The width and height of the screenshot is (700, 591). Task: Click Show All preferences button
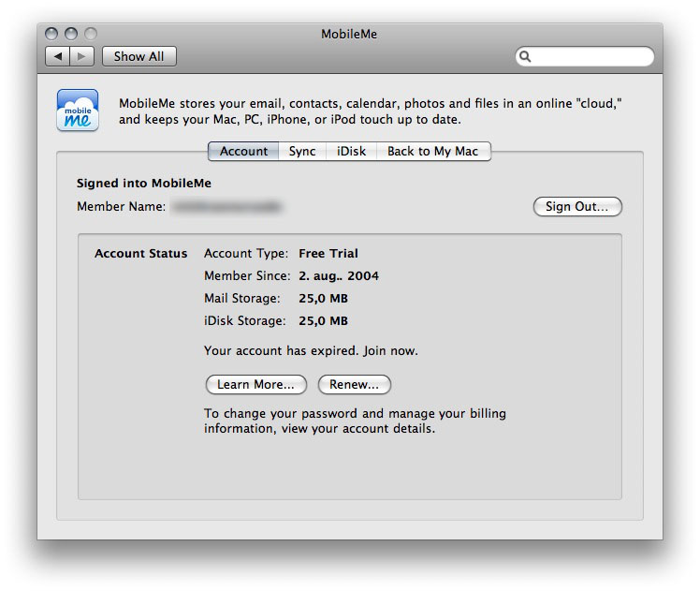139,56
